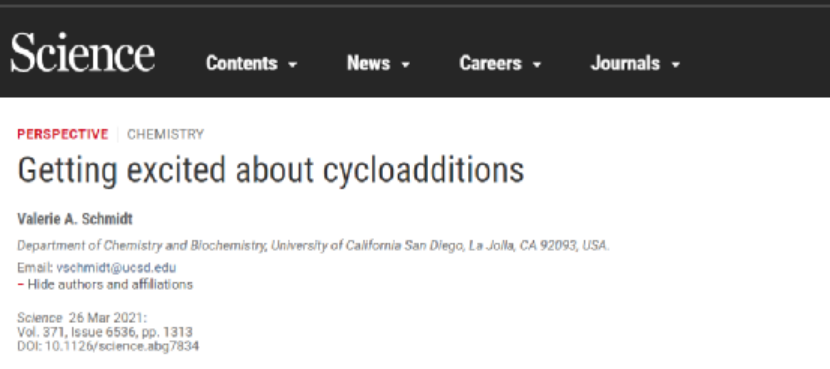
Task: Click the vschmidt@ucsd.edu email link
Action: (116, 267)
